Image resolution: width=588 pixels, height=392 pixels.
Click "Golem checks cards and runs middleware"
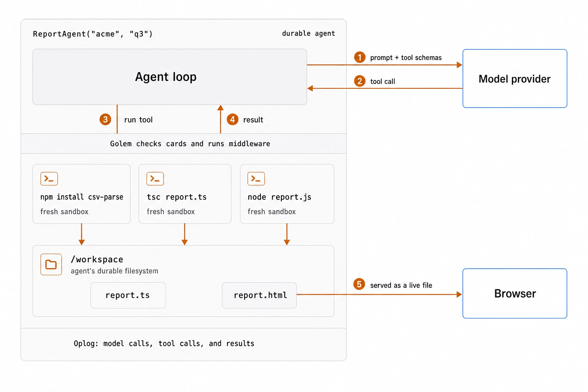coord(190,144)
